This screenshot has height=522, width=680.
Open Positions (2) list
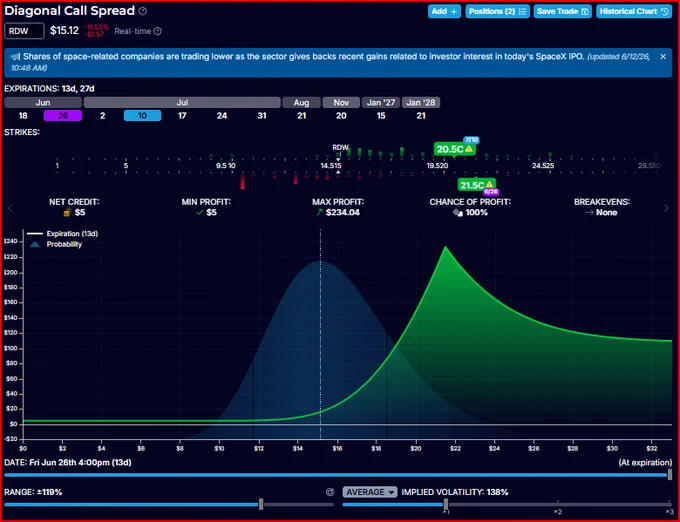point(497,11)
